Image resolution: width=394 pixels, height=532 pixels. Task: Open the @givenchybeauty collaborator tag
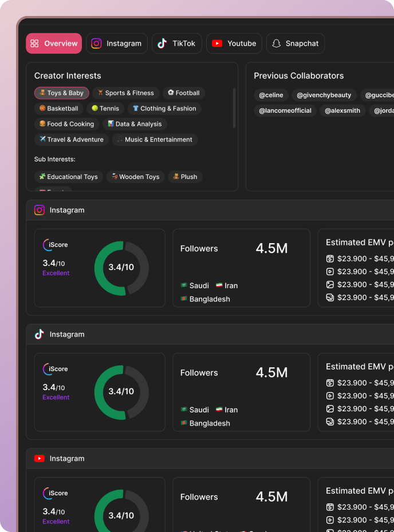[x=324, y=95]
